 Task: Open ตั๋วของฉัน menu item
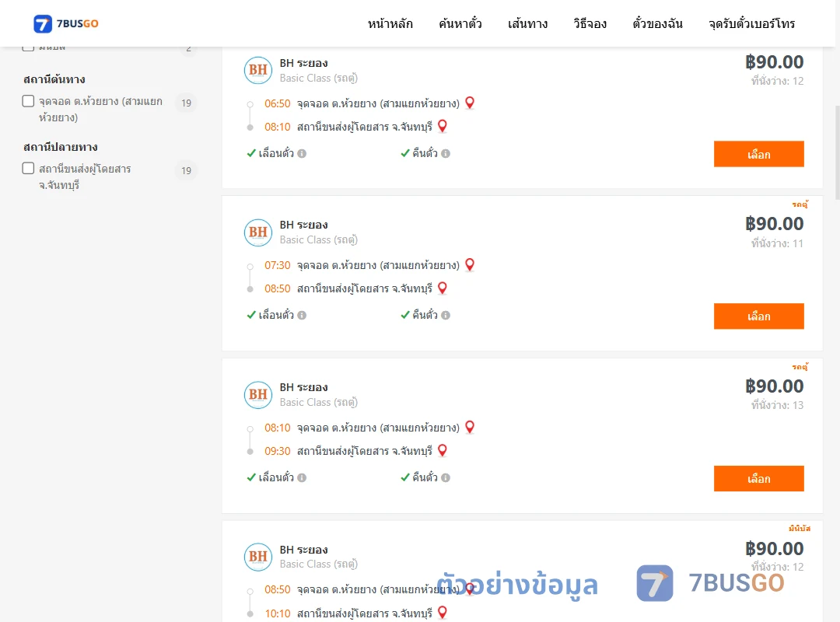[657, 23]
